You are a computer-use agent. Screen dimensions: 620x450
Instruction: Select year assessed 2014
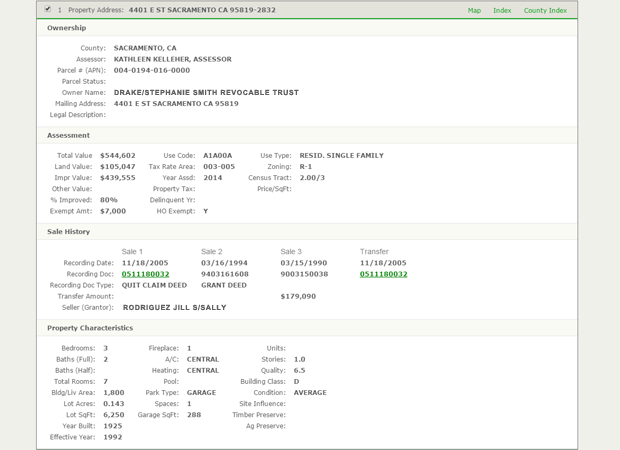click(x=213, y=178)
